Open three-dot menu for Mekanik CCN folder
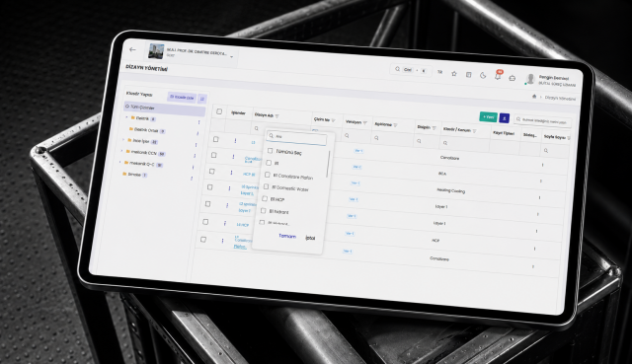The height and width of the screenshot is (364, 632). click(195, 156)
